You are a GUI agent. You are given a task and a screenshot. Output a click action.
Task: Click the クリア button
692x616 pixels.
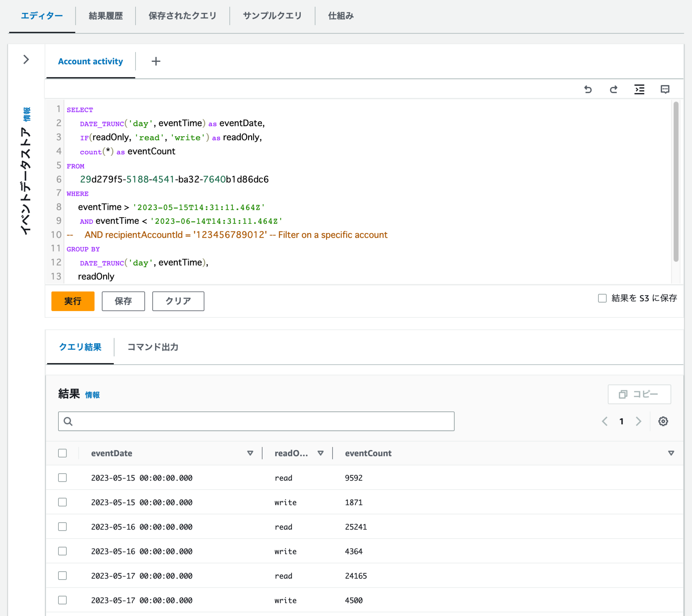pyautogui.click(x=178, y=301)
